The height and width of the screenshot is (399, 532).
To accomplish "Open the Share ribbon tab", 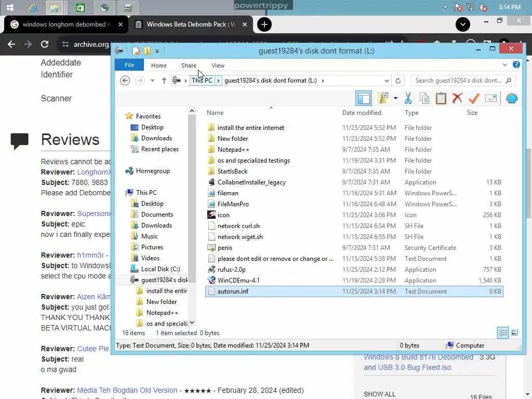I will (x=189, y=65).
